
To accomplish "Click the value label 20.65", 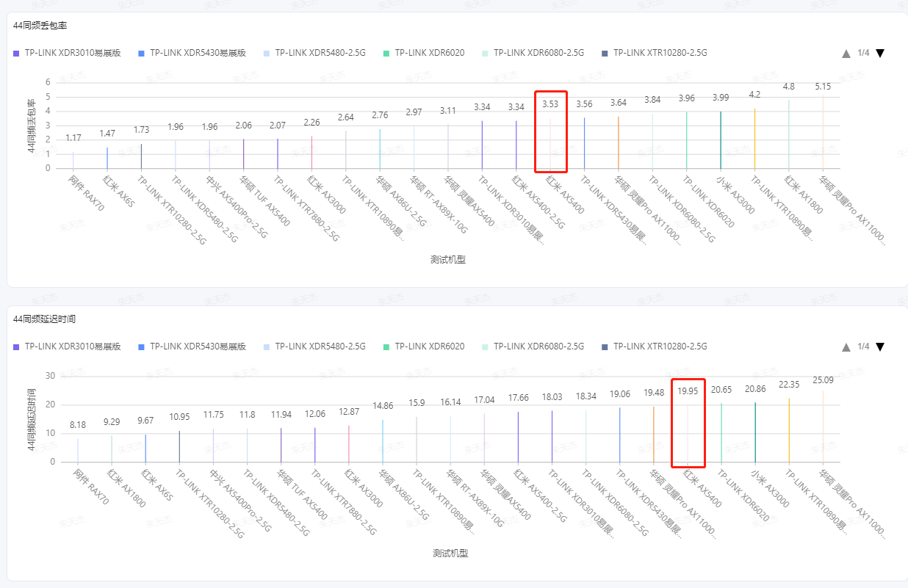I will (x=721, y=389).
